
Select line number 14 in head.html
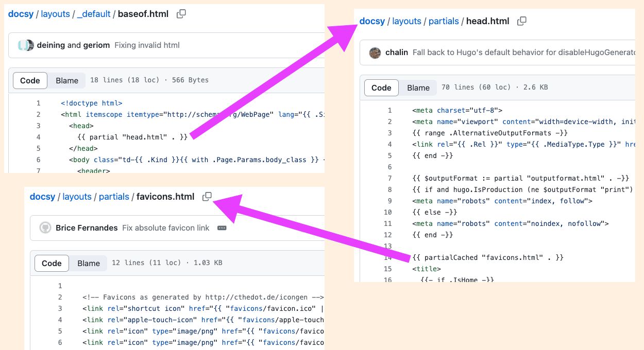tap(387, 257)
